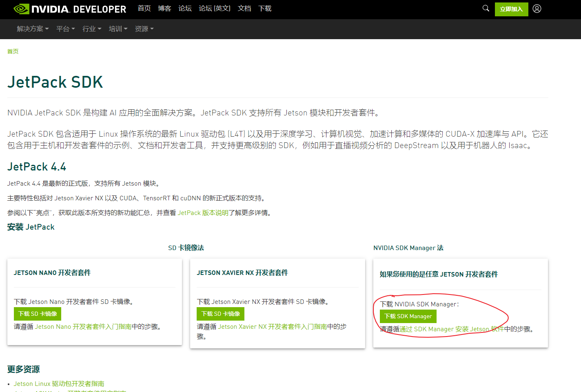The height and width of the screenshot is (392, 581).
Task: Click the NVIDIA Developer logo
Action: coord(70,9)
